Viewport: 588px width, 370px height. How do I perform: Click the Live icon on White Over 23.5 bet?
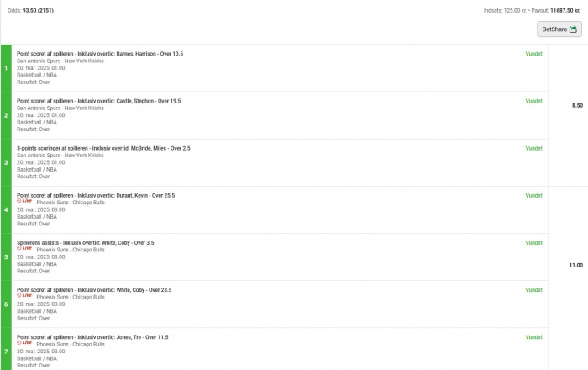24,295
